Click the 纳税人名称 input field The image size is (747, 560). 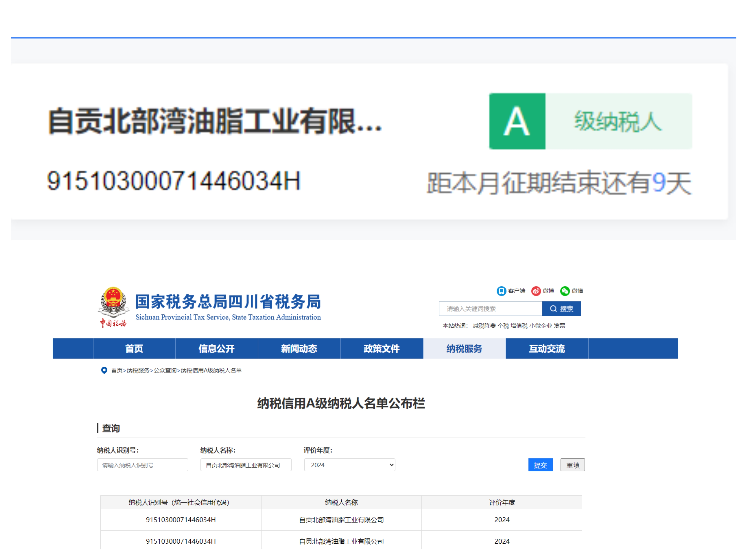246,465
